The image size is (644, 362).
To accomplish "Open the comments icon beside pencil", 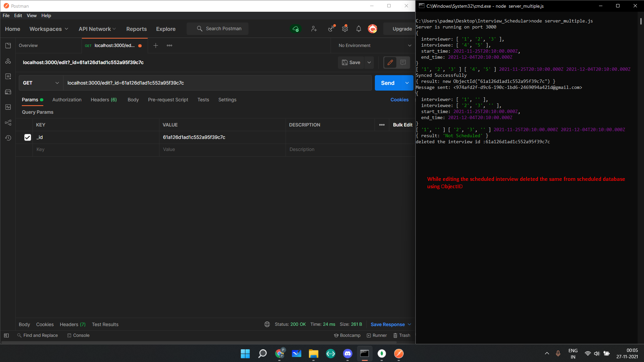I will (403, 62).
